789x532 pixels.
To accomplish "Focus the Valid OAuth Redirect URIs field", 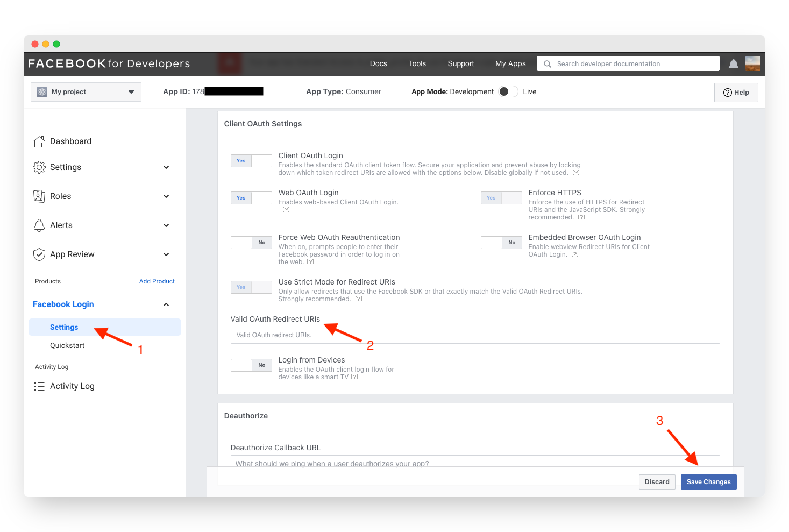I will (x=475, y=335).
